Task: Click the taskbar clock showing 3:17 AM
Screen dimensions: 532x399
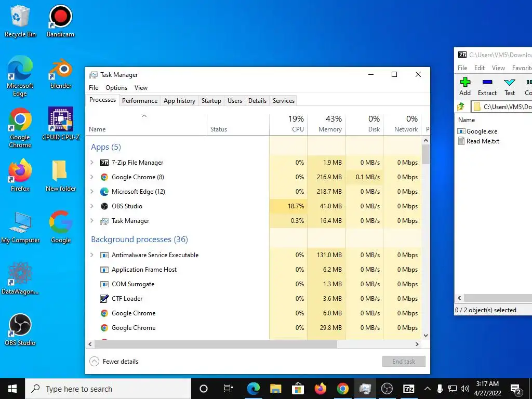Action: (x=487, y=389)
